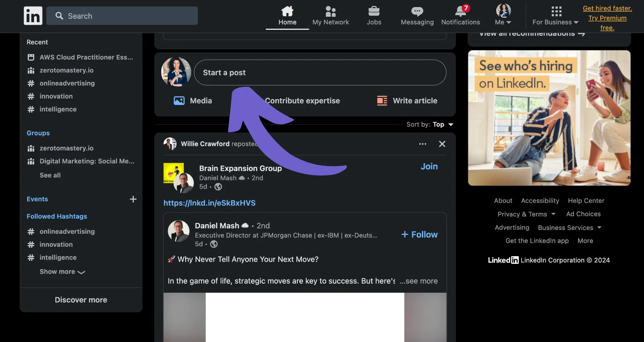Open Daniel Mash's name in the post card

pyautogui.click(x=217, y=226)
